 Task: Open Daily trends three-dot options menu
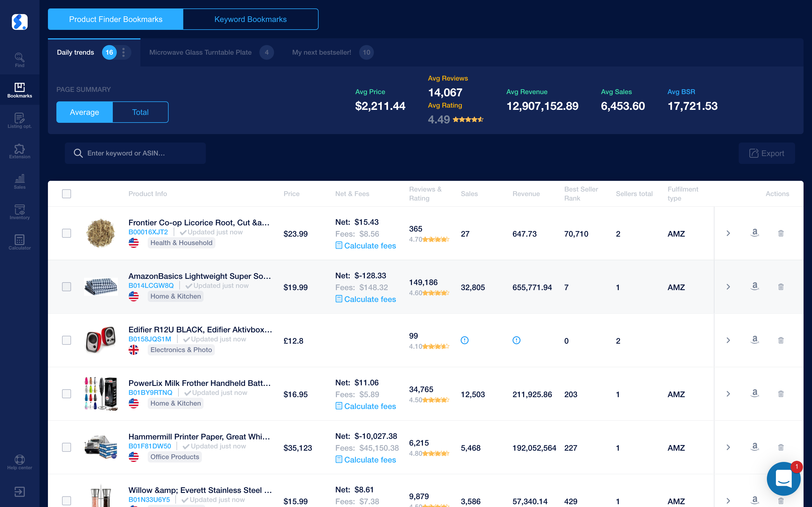pos(123,52)
